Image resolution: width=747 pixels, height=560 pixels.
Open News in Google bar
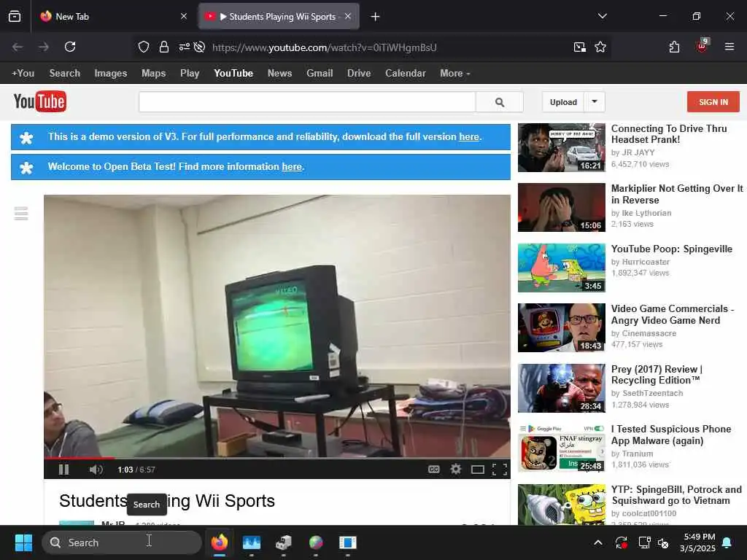tap(279, 74)
